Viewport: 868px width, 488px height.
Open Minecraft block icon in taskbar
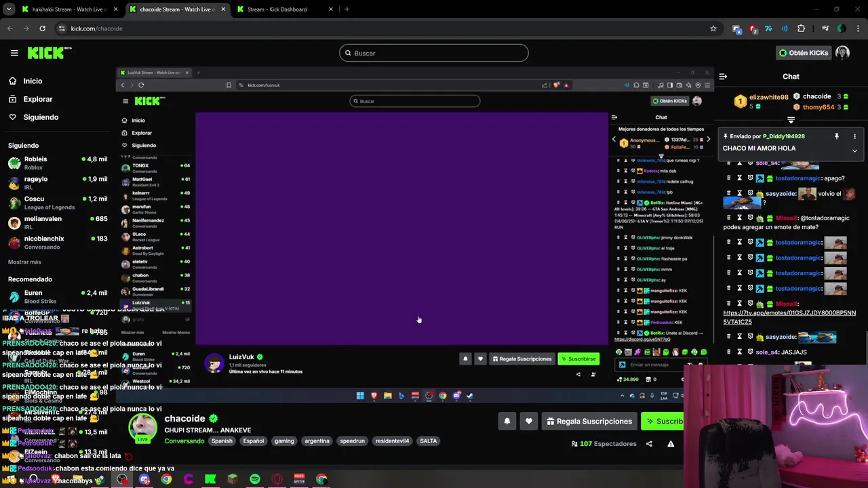pyautogui.click(x=233, y=479)
